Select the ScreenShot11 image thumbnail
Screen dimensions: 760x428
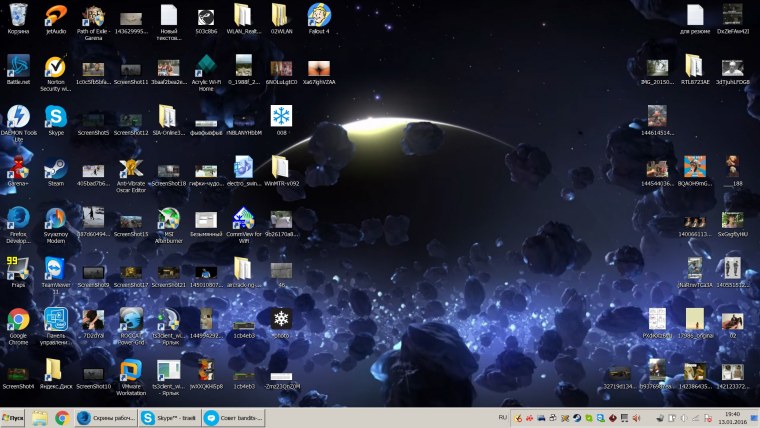pyautogui.click(x=131, y=73)
